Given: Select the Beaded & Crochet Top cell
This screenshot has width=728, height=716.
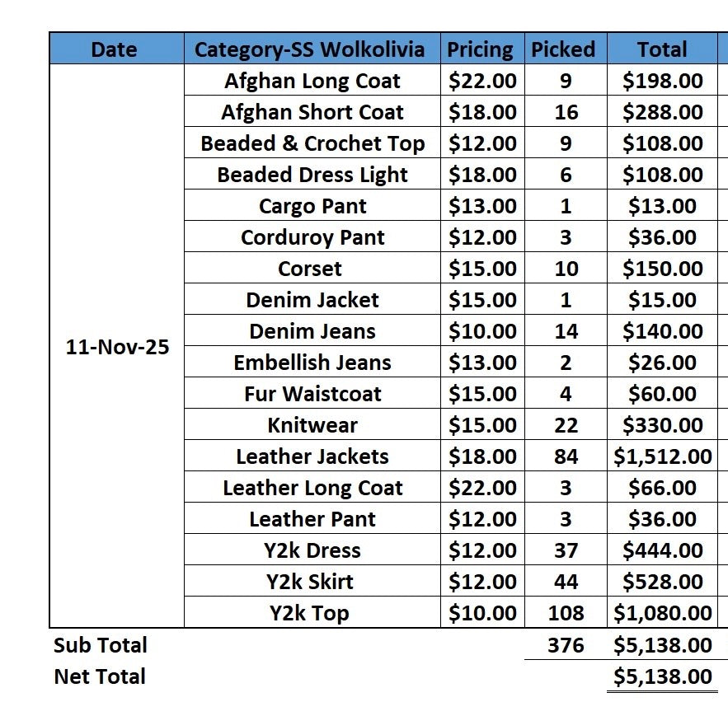Looking at the screenshot, I should [x=312, y=143].
